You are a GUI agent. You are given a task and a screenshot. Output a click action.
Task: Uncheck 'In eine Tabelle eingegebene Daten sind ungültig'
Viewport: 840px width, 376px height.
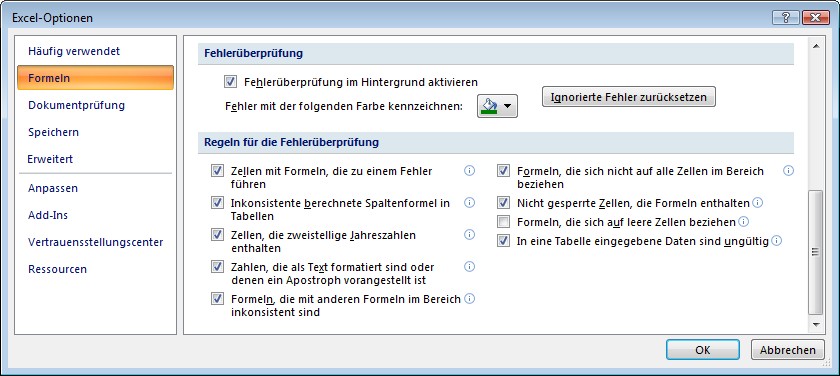point(503,241)
